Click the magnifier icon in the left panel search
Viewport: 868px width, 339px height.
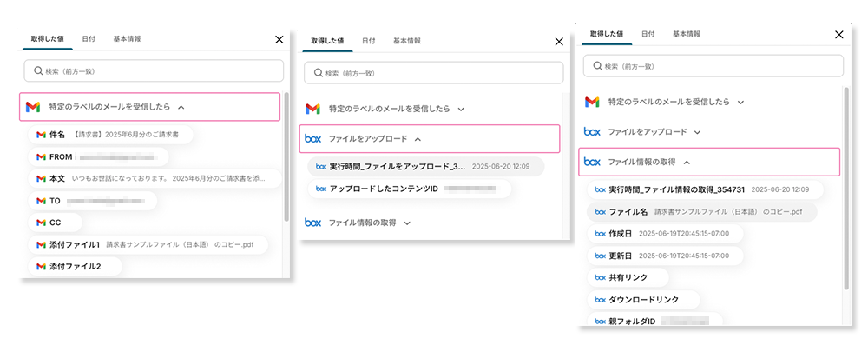[38, 71]
